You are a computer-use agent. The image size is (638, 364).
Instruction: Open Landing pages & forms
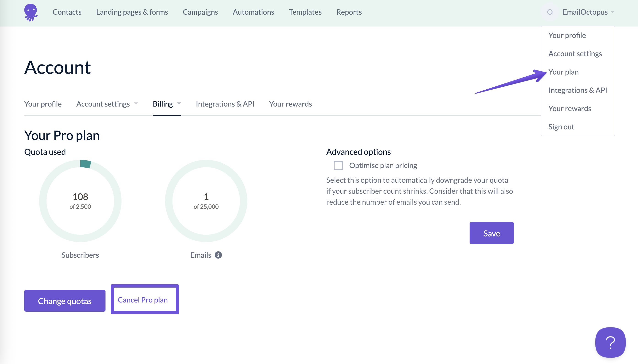point(132,12)
